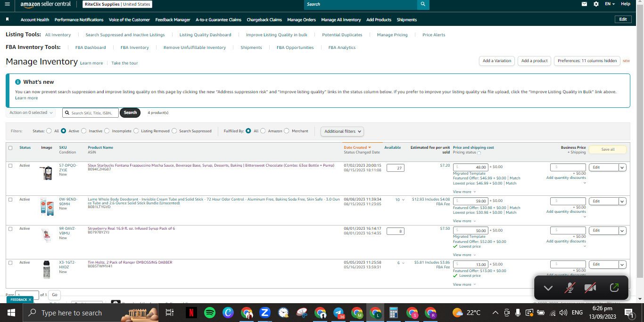Click the Save all button

[608, 149]
